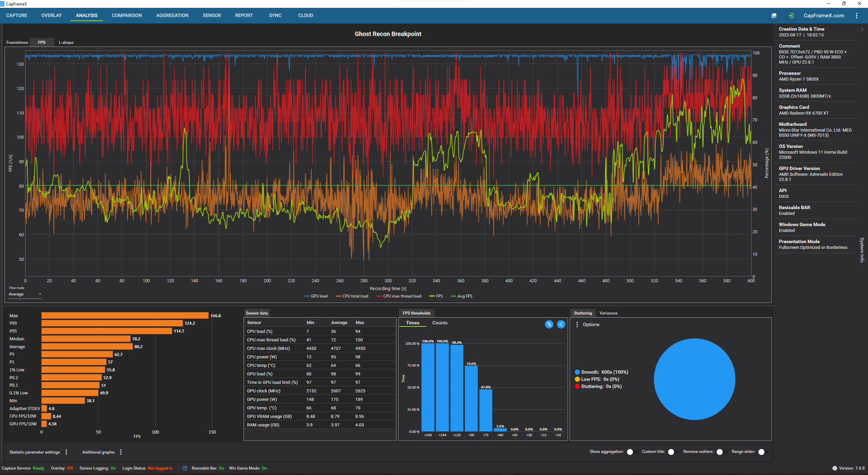Open the CapFrameX.com link
This screenshot has height=475, width=868.
823,16
